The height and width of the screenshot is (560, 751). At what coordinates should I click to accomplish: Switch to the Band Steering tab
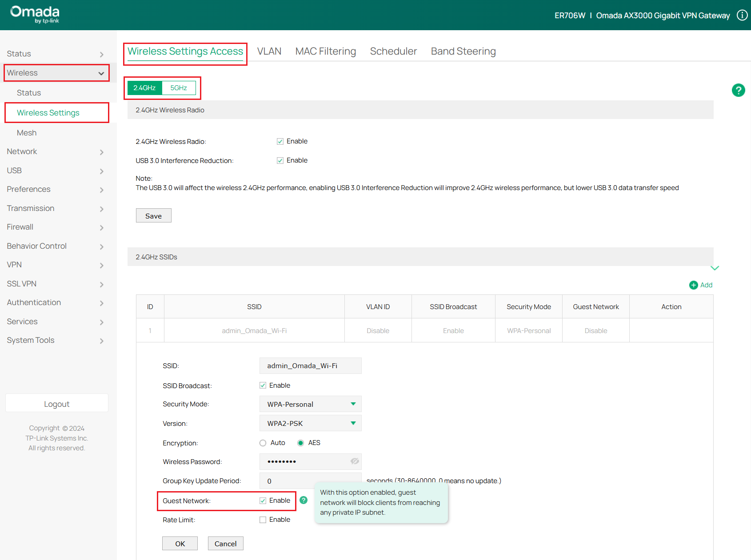[463, 51]
